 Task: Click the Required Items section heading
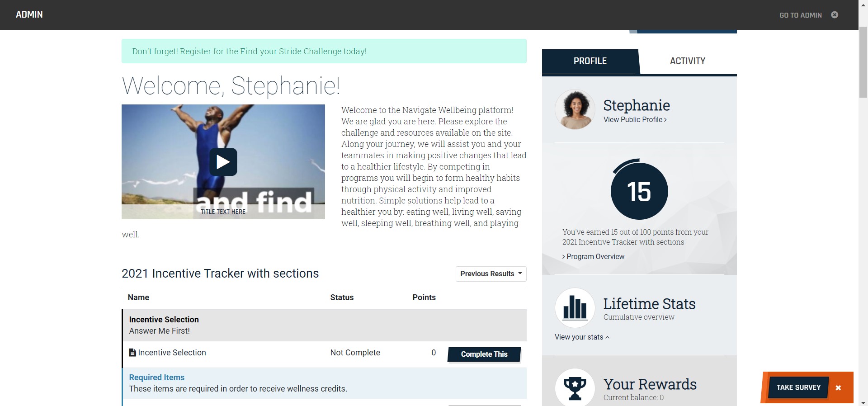pyautogui.click(x=157, y=378)
